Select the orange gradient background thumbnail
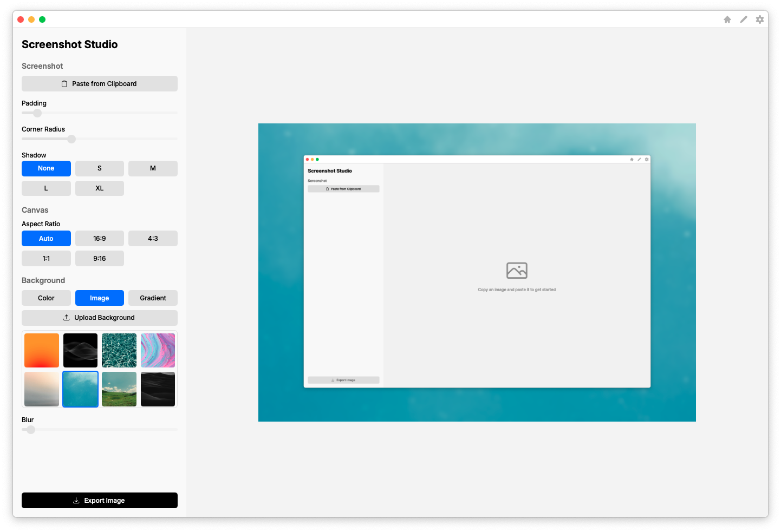Screen dimensions: 781x532 click(42, 350)
